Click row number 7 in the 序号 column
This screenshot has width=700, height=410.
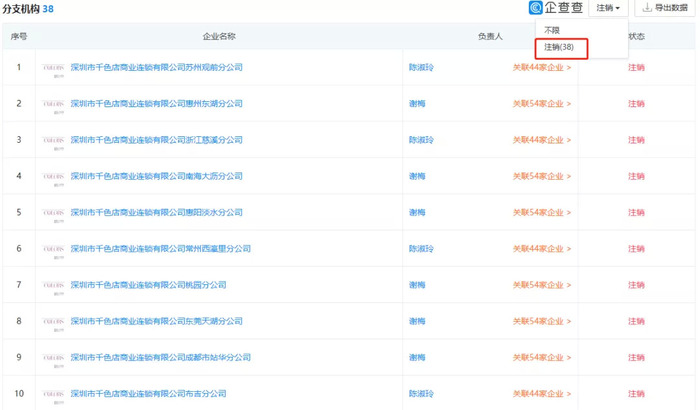[19, 284]
